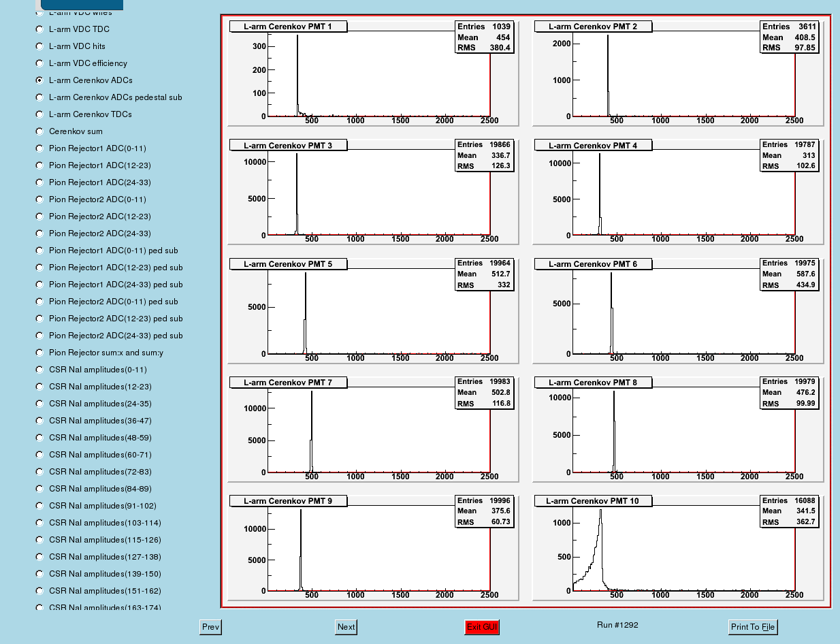This screenshot has height=644, width=840.
Task: Select CSR NaI amplitudes(151-162) option
Action: pyautogui.click(x=39, y=591)
